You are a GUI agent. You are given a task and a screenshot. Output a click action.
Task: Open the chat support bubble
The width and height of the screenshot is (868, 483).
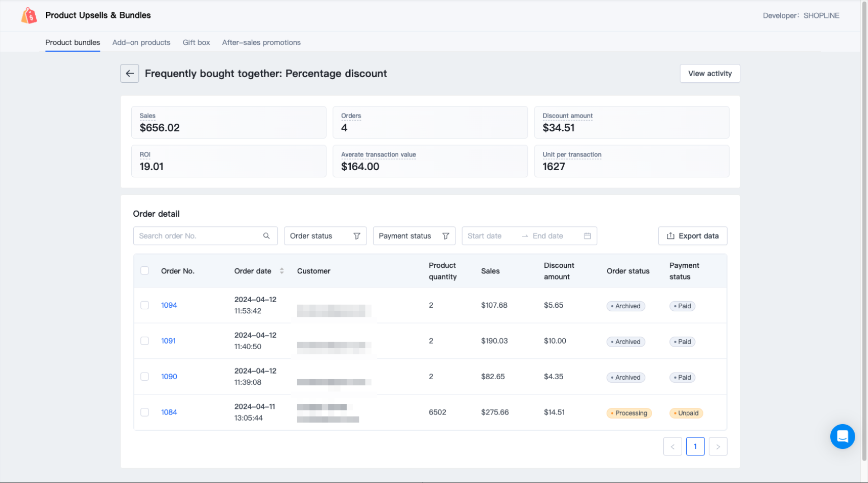click(842, 436)
